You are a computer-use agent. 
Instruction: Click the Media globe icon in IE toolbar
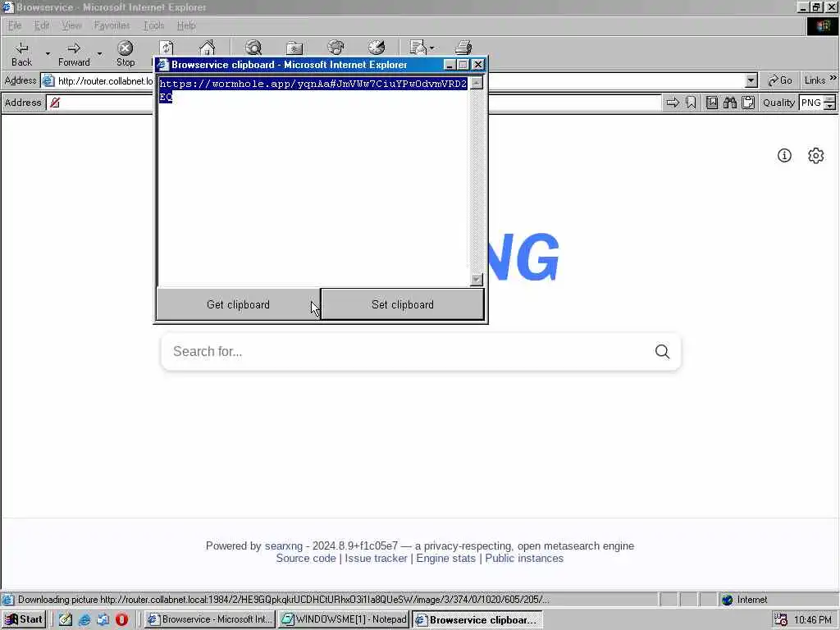[336, 48]
